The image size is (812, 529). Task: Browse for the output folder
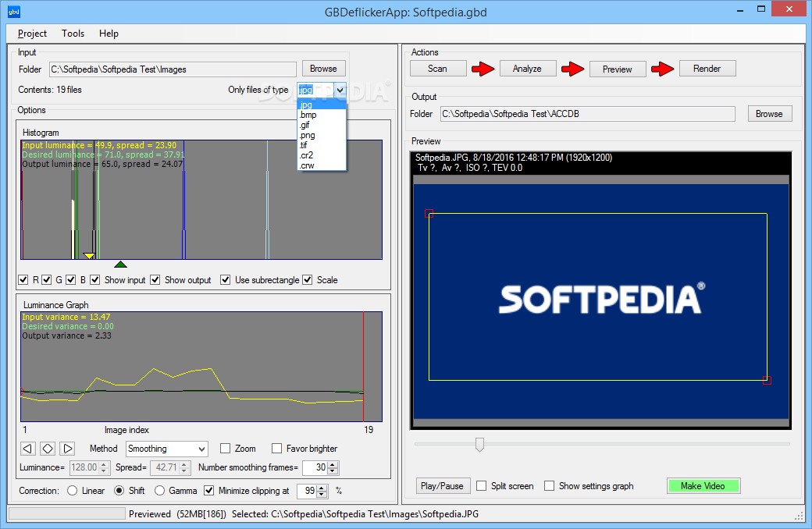point(770,114)
